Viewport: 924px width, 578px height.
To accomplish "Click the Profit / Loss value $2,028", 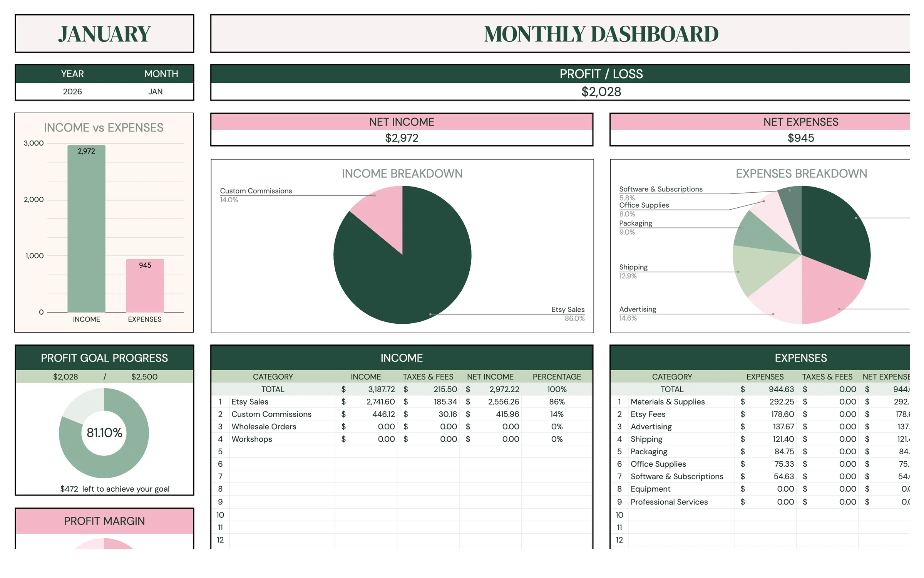I will (x=601, y=92).
